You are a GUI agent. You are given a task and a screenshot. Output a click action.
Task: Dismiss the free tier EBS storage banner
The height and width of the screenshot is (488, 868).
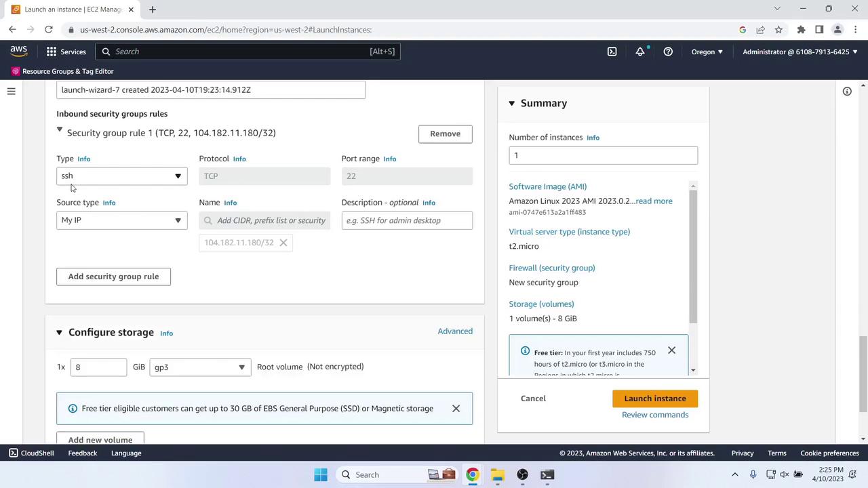tap(456, 409)
